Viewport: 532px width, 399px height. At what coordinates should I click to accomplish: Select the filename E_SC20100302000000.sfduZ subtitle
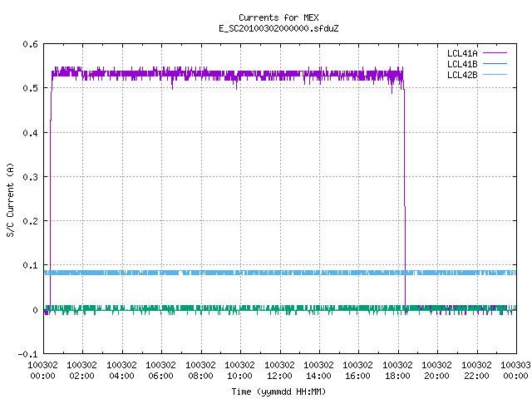point(278,28)
